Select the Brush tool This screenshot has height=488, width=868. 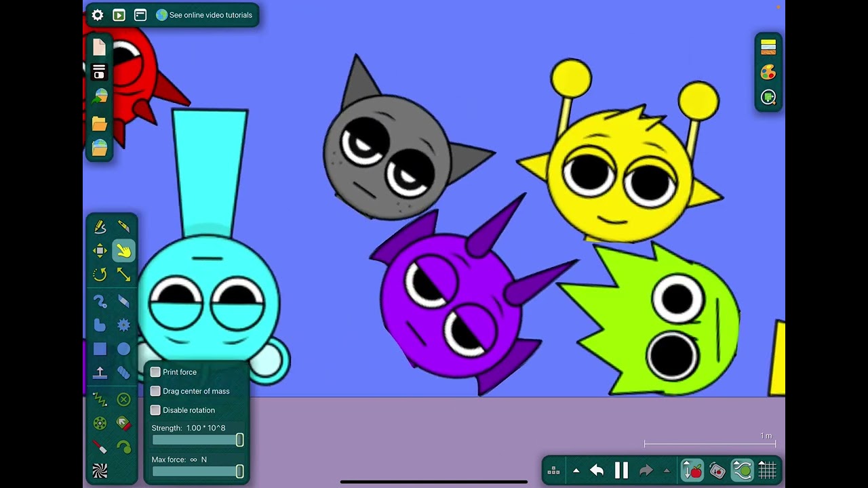pos(100,302)
